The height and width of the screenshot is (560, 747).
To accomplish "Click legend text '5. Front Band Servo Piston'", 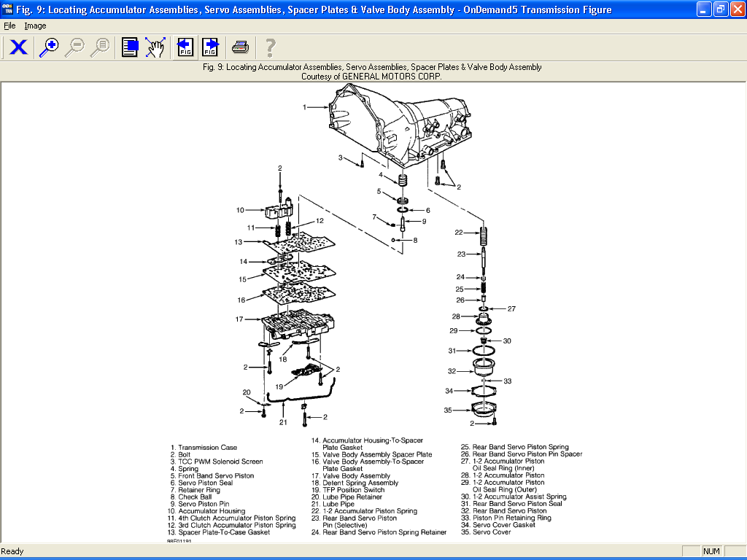I will point(212,475).
